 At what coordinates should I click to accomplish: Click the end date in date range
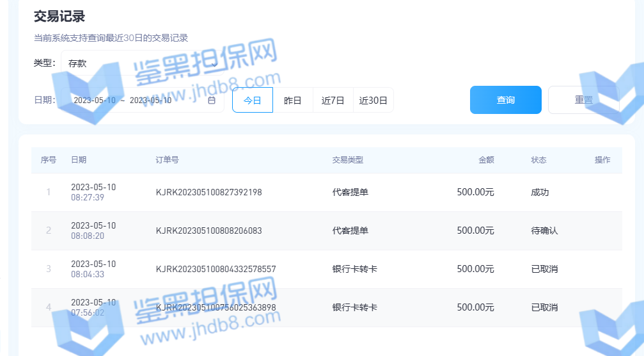pyautogui.click(x=150, y=101)
